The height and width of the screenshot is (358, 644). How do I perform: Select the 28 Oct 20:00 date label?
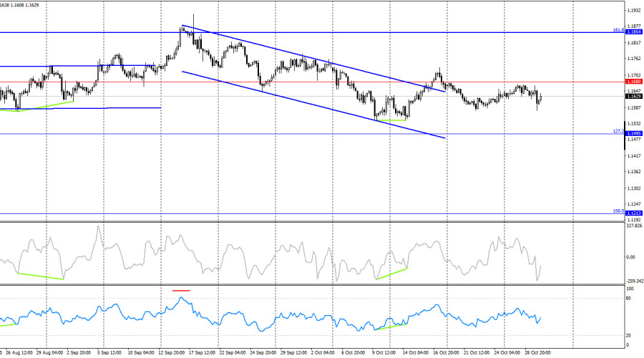click(x=539, y=353)
